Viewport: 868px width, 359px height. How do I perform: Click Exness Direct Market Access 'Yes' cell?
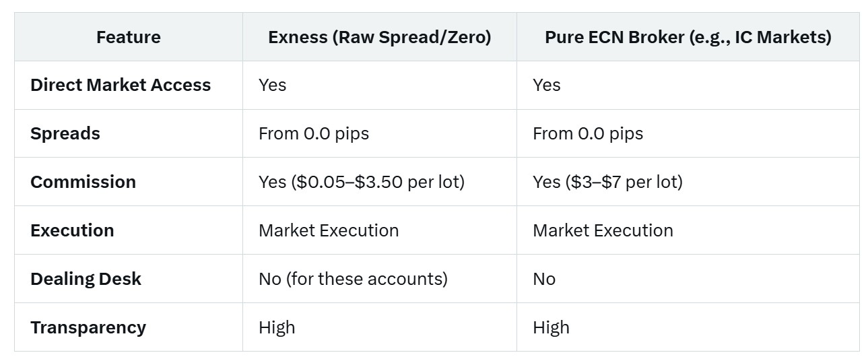[x=272, y=85]
